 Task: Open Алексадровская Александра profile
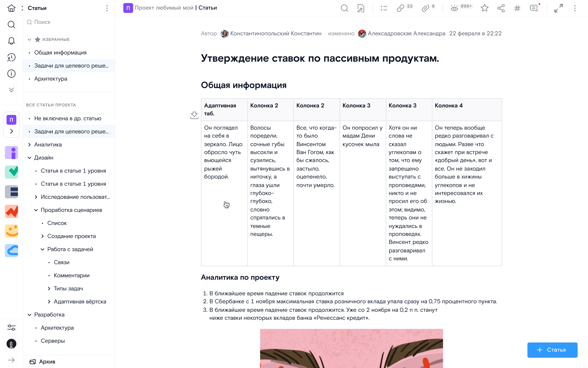click(x=402, y=34)
